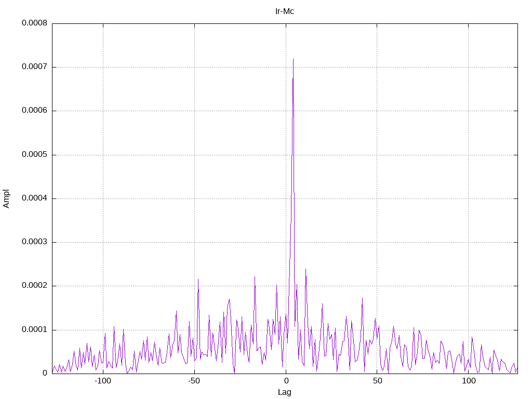This screenshot has height=399, width=532.
Task: Click the 50 x-axis tick label
Action: [377, 381]
